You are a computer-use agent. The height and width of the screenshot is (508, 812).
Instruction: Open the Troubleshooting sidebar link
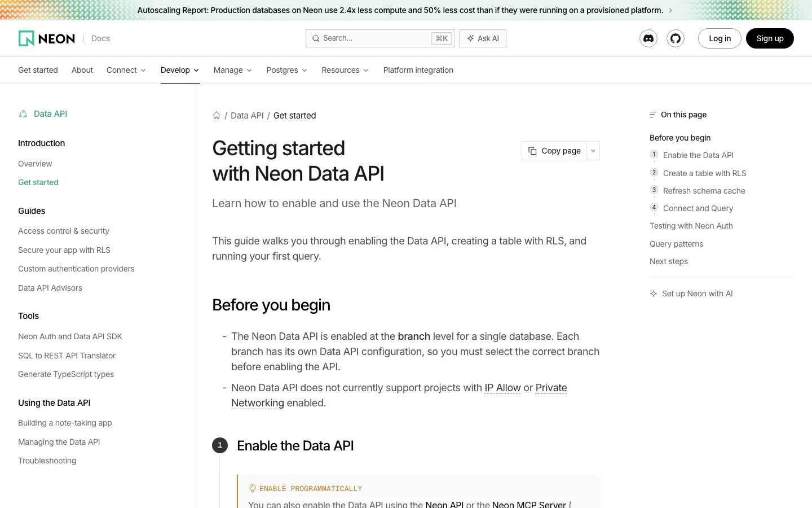(x=47, y=461)
